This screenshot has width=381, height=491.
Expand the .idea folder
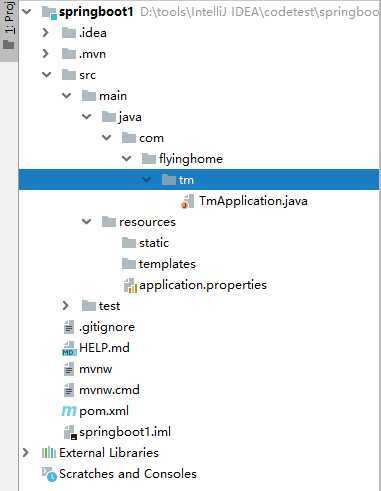(x=45, y=33)
